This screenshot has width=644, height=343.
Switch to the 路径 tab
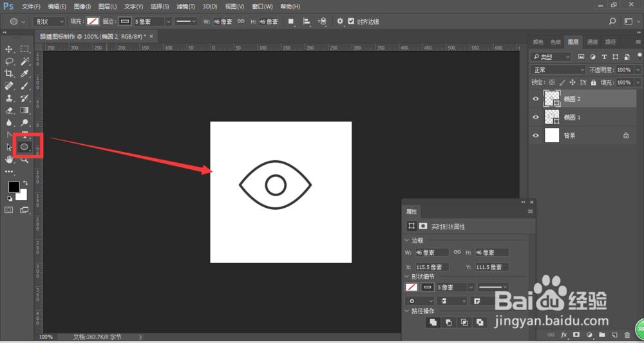[611, 42]
